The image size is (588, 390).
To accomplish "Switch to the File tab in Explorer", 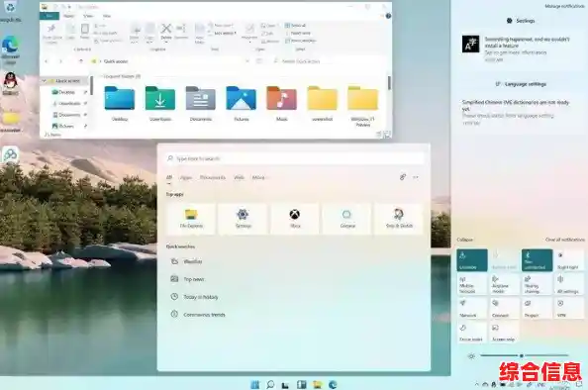I will pyautogui.click(x=49, y=16).
